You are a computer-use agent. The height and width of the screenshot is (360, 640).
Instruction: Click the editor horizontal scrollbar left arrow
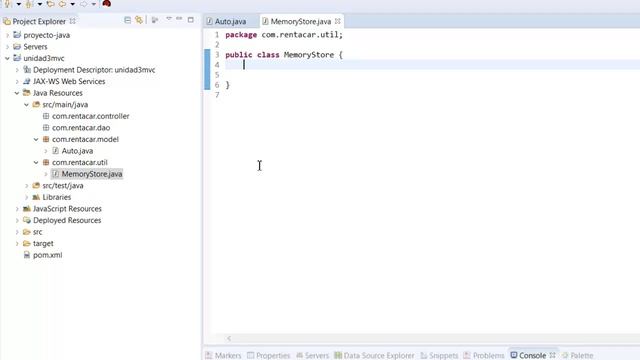click(229, 338)
